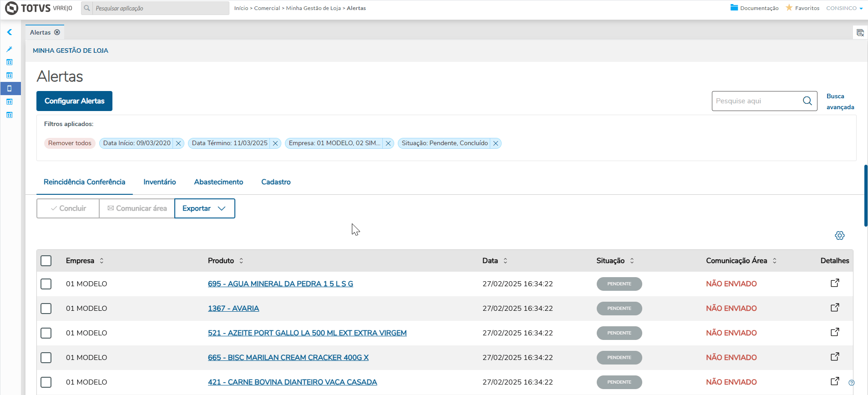Open details for 1367 - AVARIA row

[835, 308]
